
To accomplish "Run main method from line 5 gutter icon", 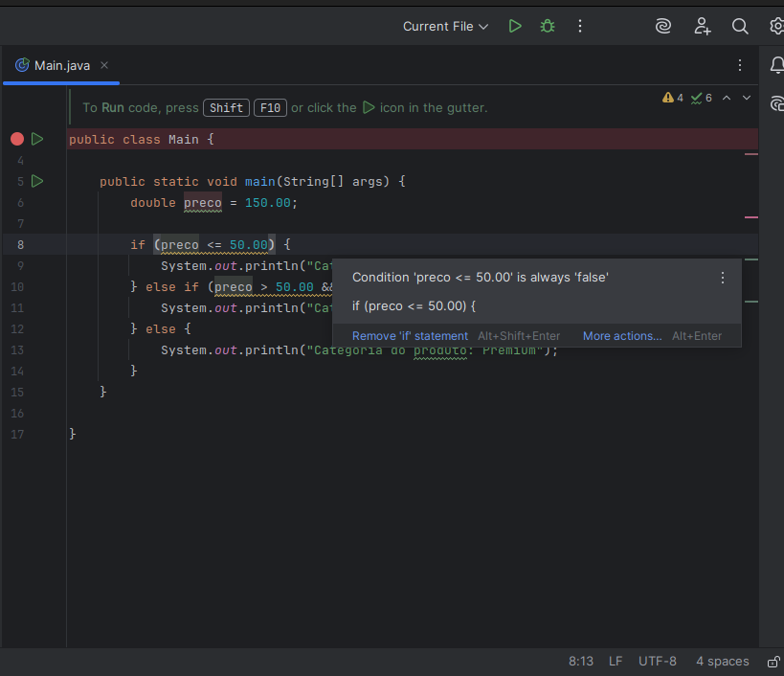I will click(37, 181).
